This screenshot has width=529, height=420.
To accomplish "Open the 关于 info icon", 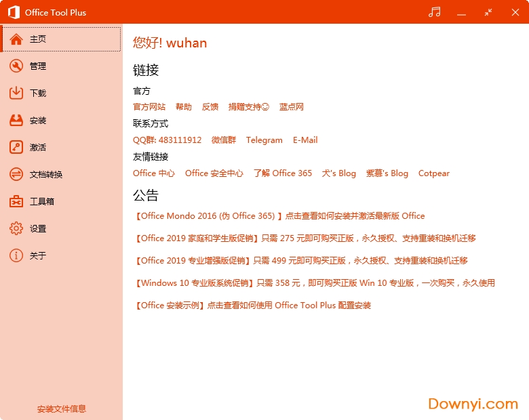I will coord(16,255).
